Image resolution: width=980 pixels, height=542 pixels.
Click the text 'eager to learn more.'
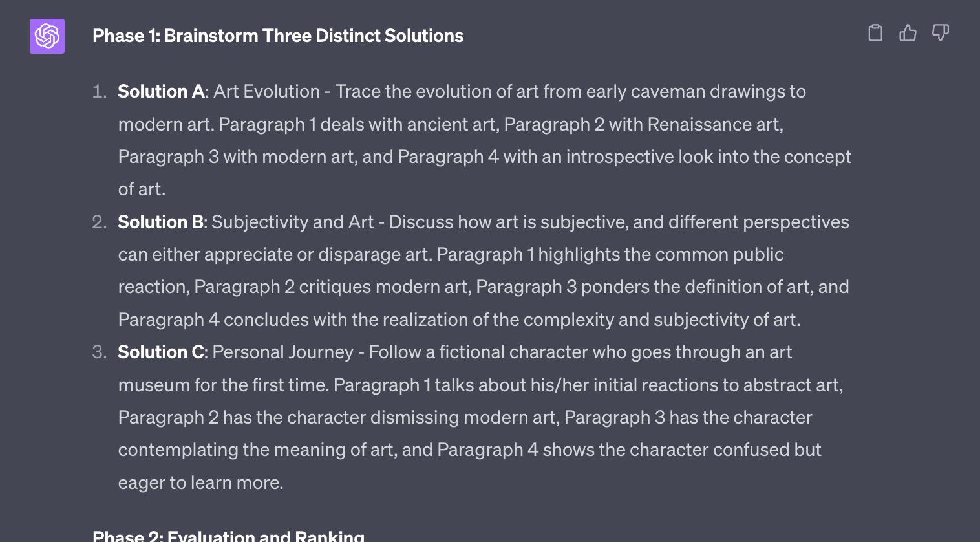(200, 483)
